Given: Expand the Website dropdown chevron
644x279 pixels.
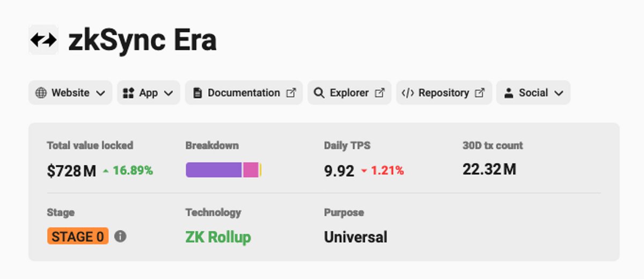Looking at the screenshot, I should 100,93.
